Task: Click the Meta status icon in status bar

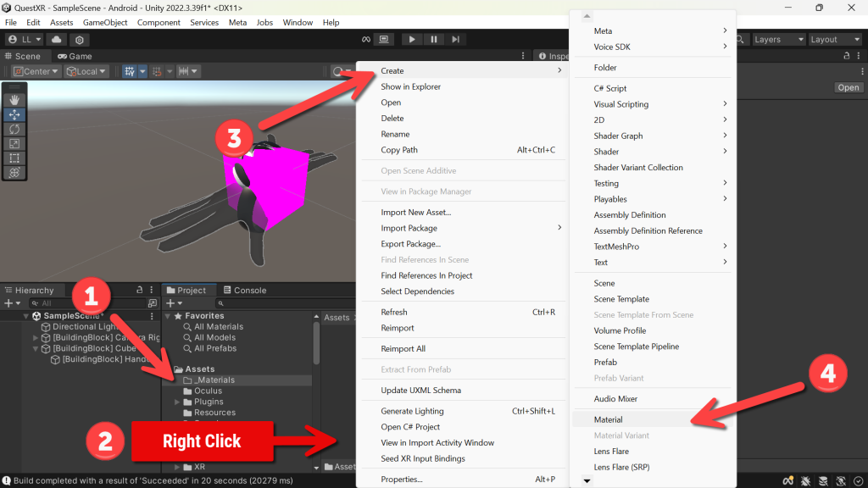Action: point(787,481)
